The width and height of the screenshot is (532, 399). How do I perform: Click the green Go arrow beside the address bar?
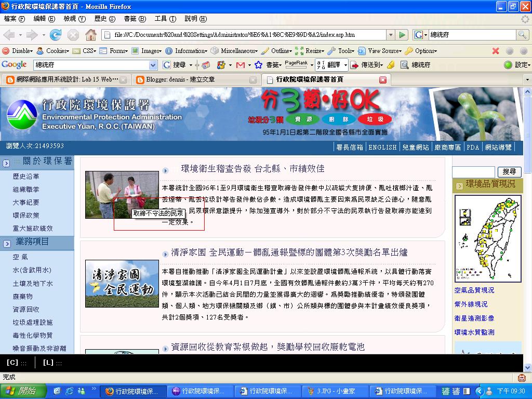click(402, 35)
